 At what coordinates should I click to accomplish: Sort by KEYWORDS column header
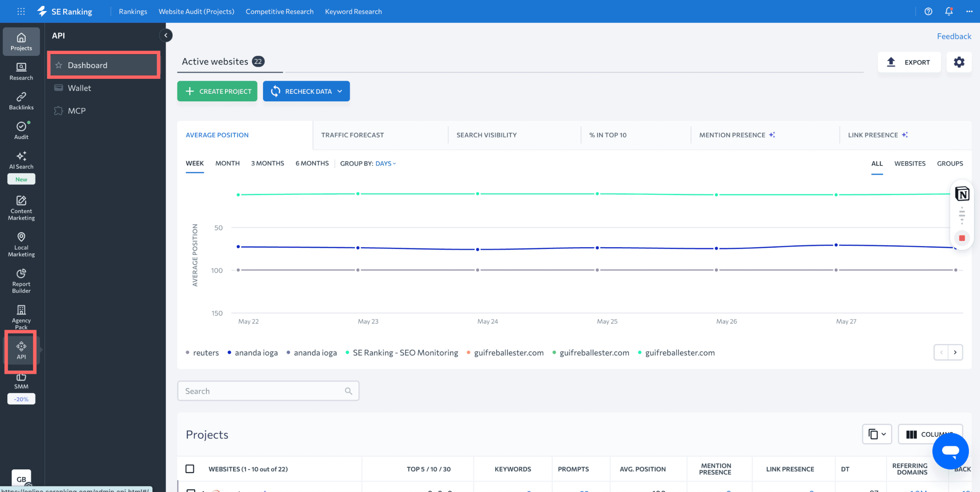click(513, 469)
